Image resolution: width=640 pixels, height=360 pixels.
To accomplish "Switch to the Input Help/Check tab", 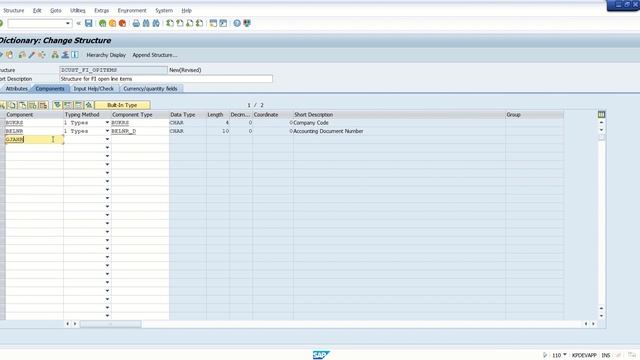I will click(x=93, y=89).
